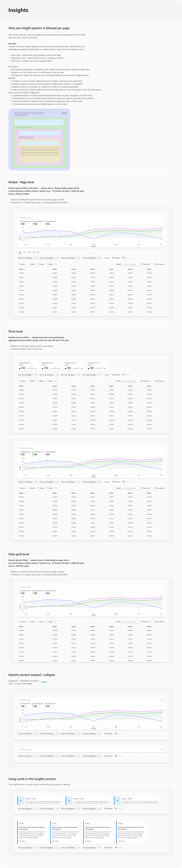The height and width of the screenshot is (868, 182).
Task: Click Add filter under bottom insight cards row
Action: (x=108, y=848)
